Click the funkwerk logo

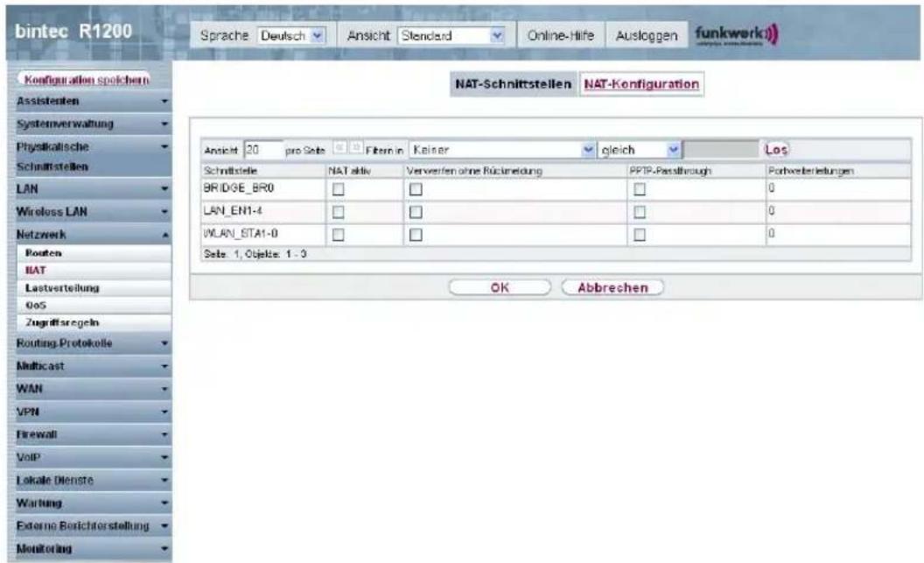point(737,35)
